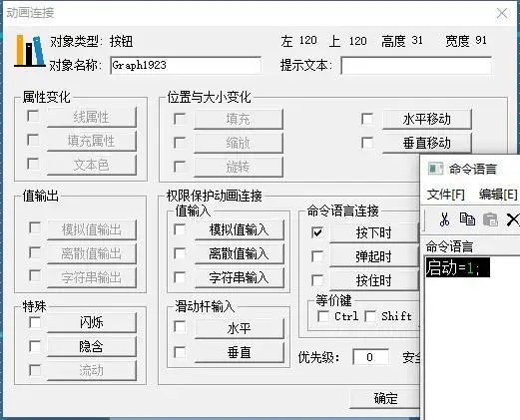Screen dimensions: 520x420
Task: Click the 优先级 value field
Action: click(370, 357)
